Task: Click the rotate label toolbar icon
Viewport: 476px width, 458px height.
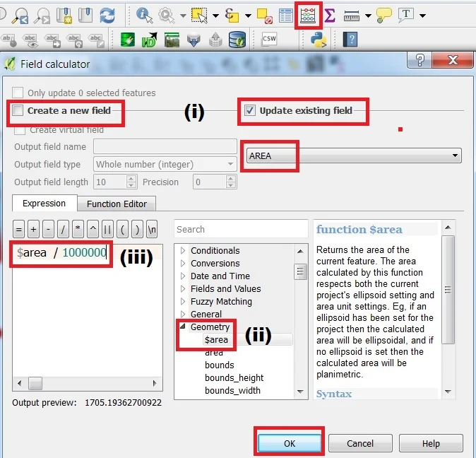Action: click(75, 40)
